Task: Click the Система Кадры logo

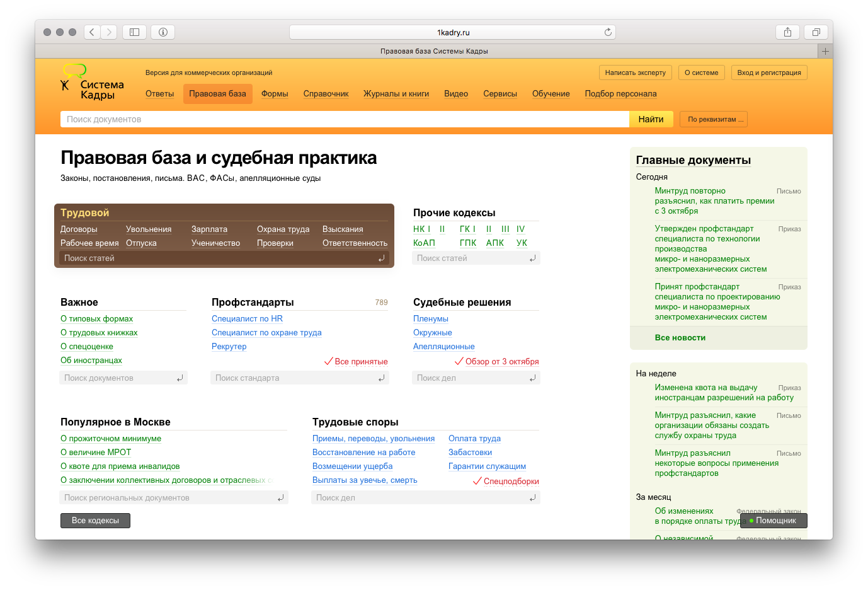Action: 92,83
